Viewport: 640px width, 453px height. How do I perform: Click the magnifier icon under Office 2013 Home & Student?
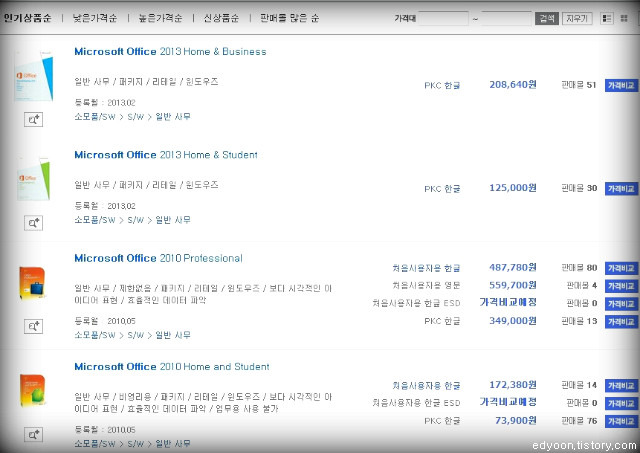click(x=33, y=223)
